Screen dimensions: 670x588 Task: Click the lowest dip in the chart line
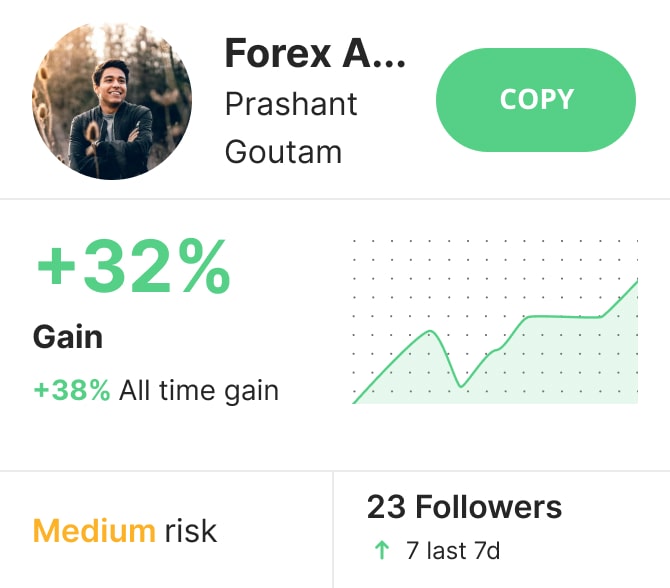click(x=460, y=385)
